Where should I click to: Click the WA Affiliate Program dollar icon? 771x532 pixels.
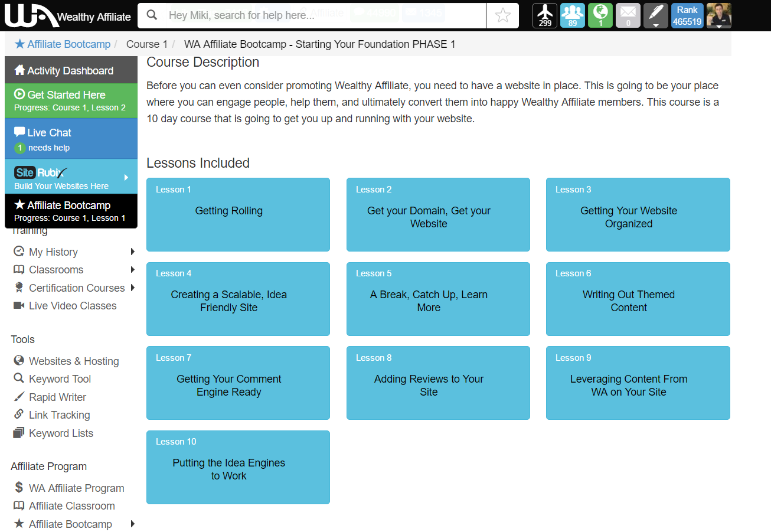point(19,488)
